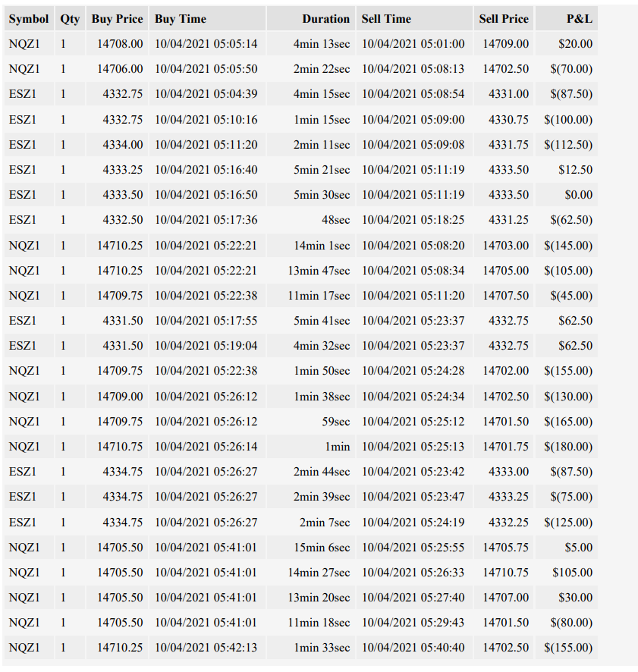Select the Duration column header
The height and width of the screenshot is (672, 638).
311,19
